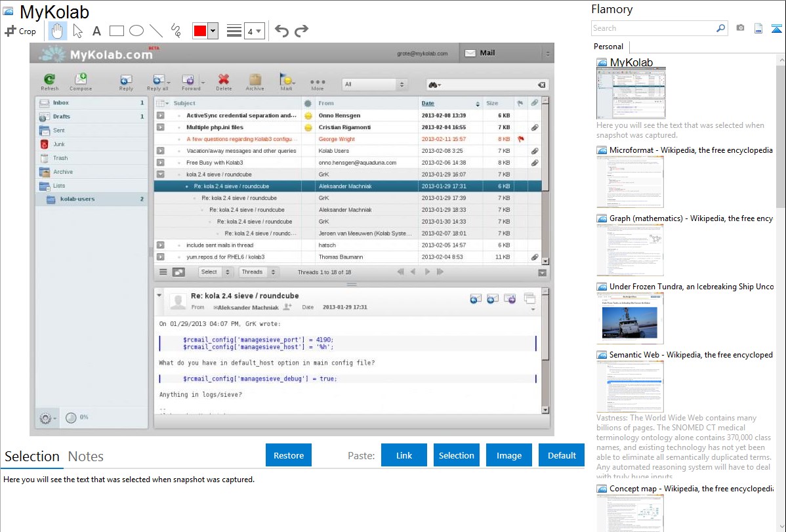Switch to the Notes tab
This screenshot has width=786, height=532.
86,457
